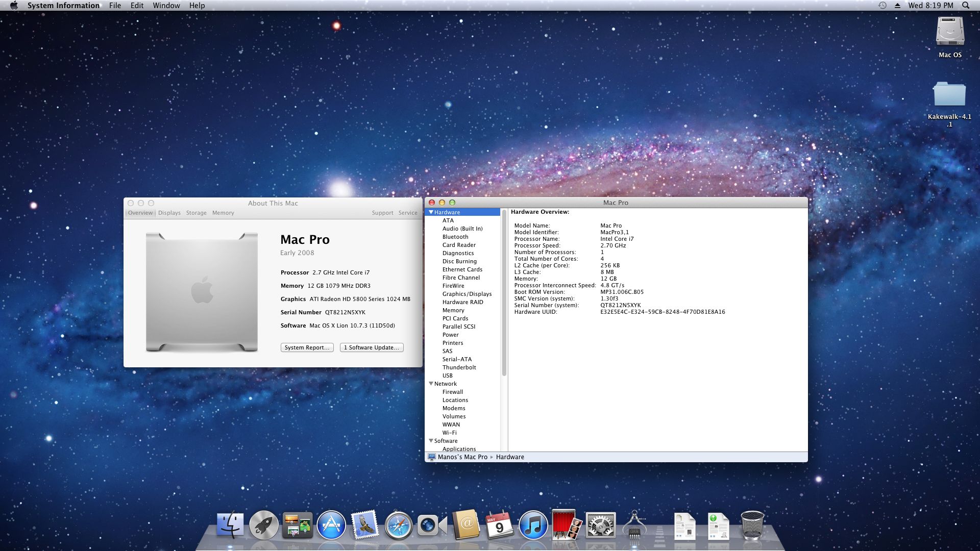Select Hardware RAID in sidebar
Viewport: 980px width, 551px height.
point(463,302)
